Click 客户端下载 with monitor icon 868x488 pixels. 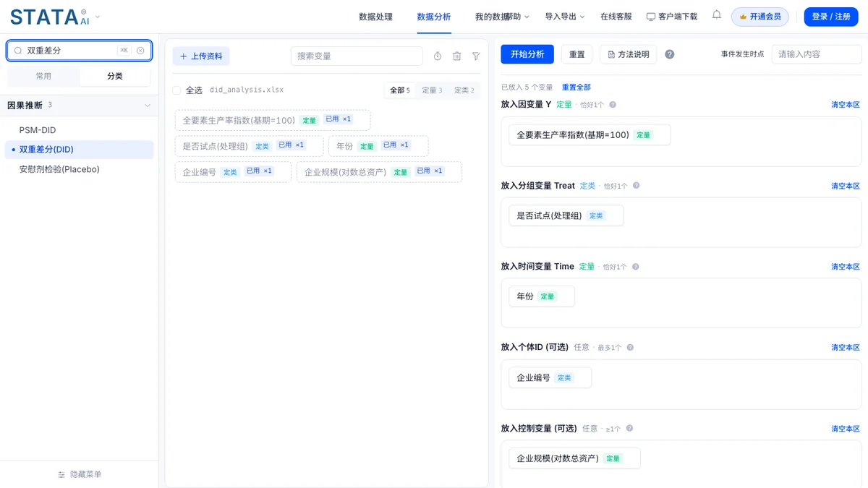click(672, 17)
